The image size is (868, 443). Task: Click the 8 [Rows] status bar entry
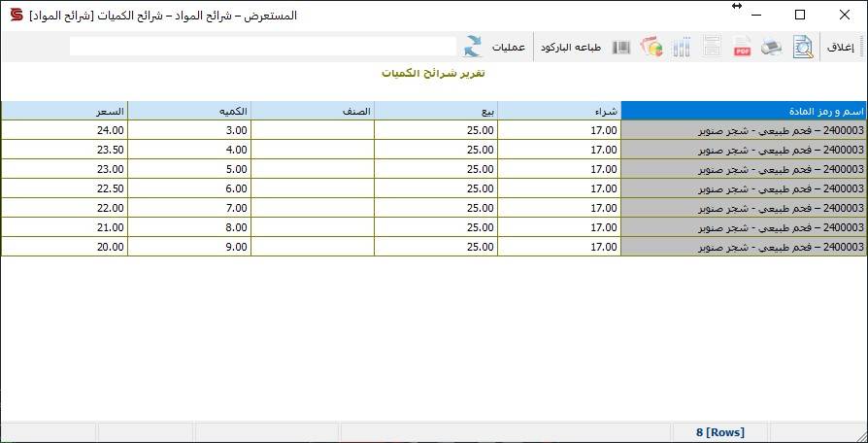[720, 432]
